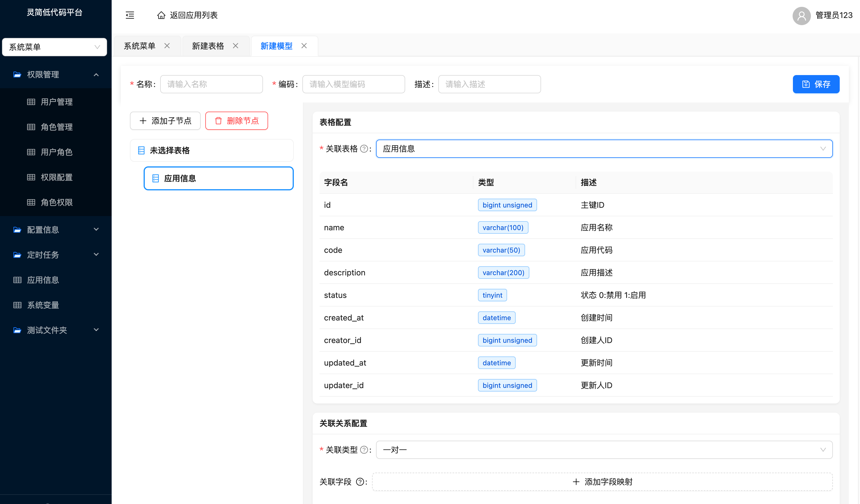The width and height of the screenshot is (860, 504).
Task: Close the 系统菜单 tab
Action: [167, 46]
